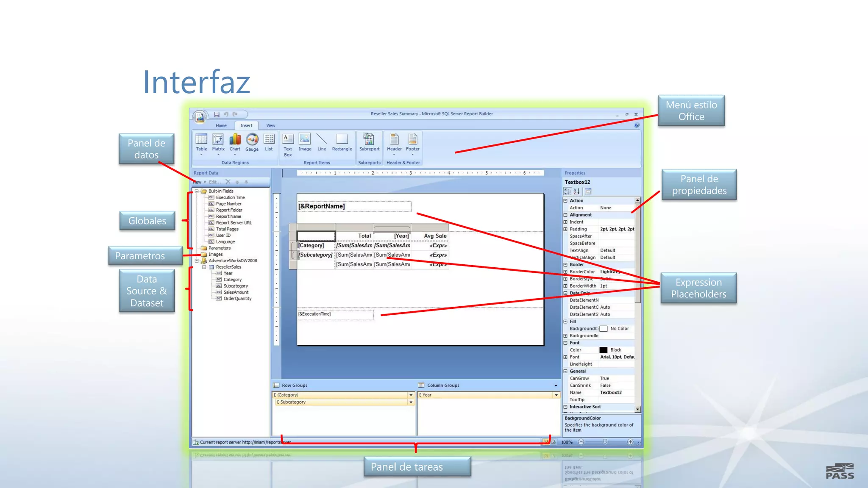Image resolution: width=868 pixels, height=488 pixels.
Task: Collapse the Font property category
Action: click(565, 343)
